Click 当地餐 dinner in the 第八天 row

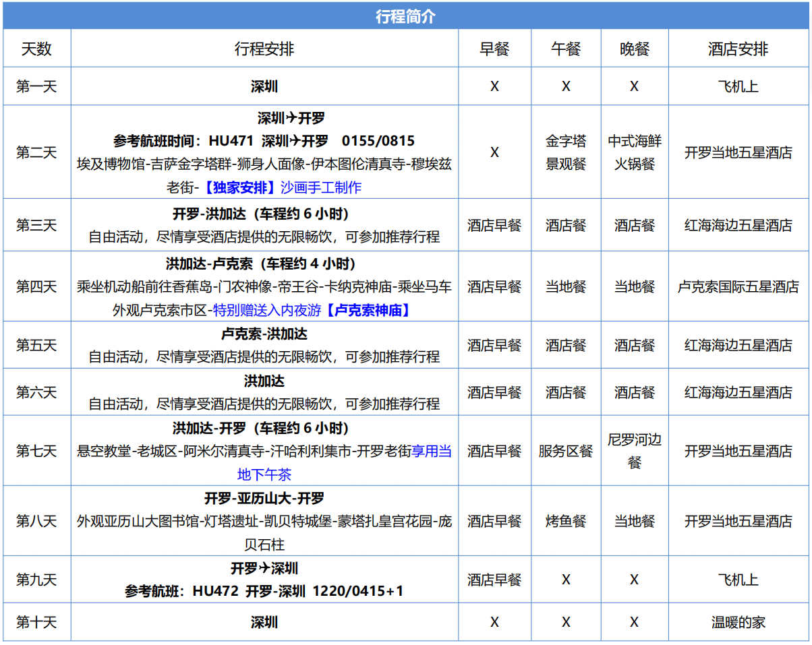(634, 521)
